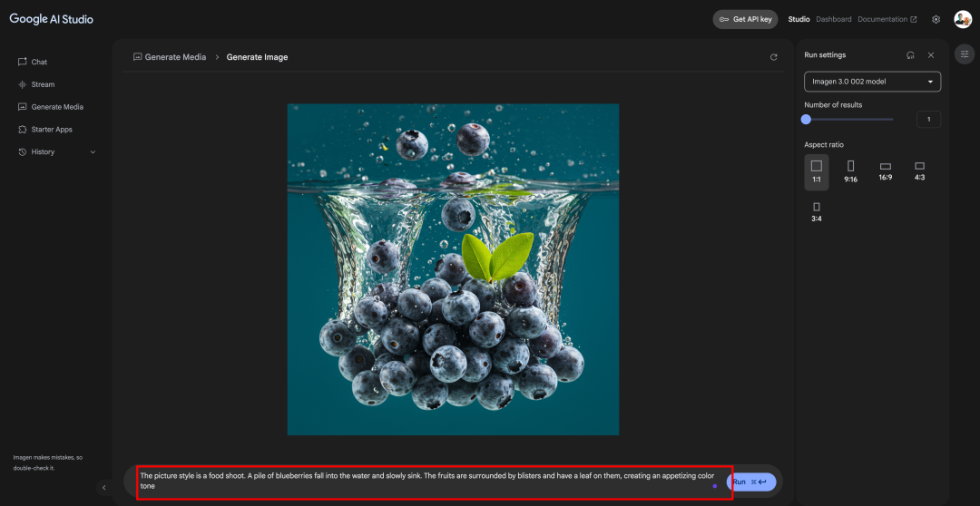Open the user profile avatar
The width and height of the screenshot is (980, 506).
point(963,19)
